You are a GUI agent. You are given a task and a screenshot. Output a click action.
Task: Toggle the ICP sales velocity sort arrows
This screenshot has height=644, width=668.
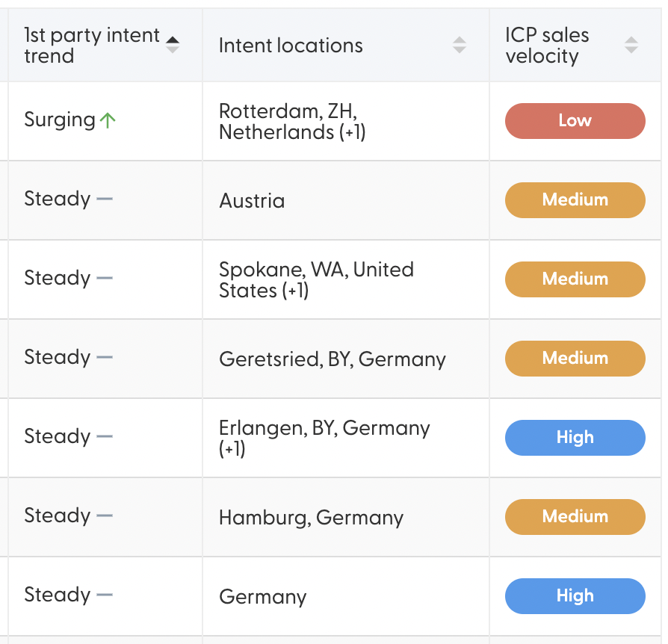coord(631,45)
